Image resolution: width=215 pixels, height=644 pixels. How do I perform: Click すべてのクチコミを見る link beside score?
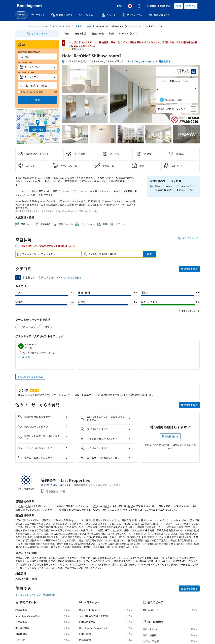click(69, 278)
